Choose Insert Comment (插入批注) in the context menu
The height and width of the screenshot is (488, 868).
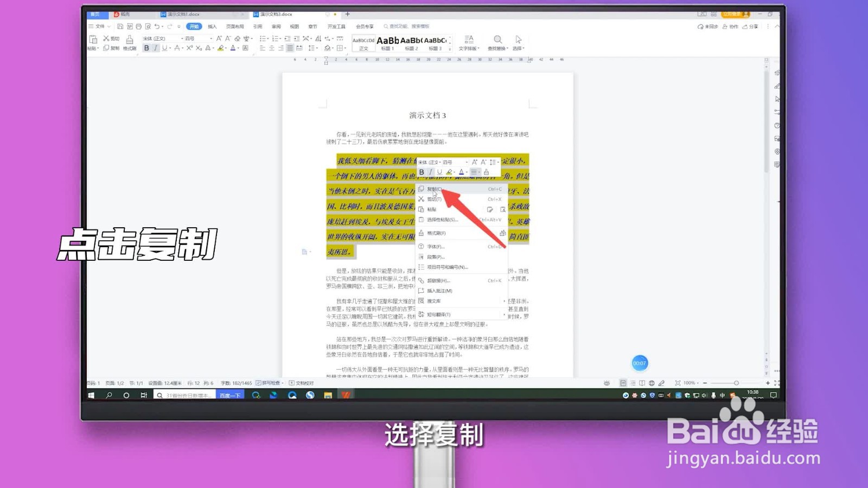point(461,291)
